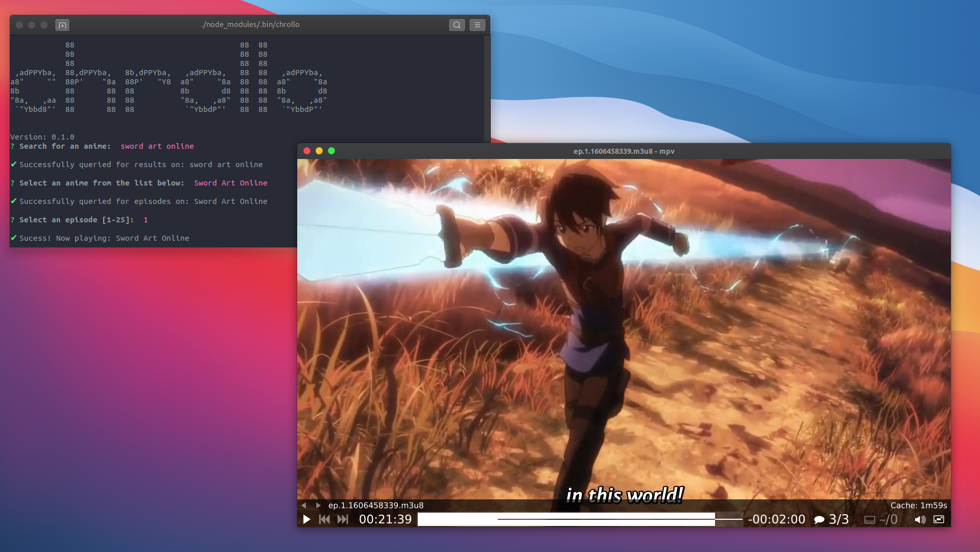Open new tab in terminal window
Image resolution: width=980 pixels, height=552 pixels.
click(62, 25)
